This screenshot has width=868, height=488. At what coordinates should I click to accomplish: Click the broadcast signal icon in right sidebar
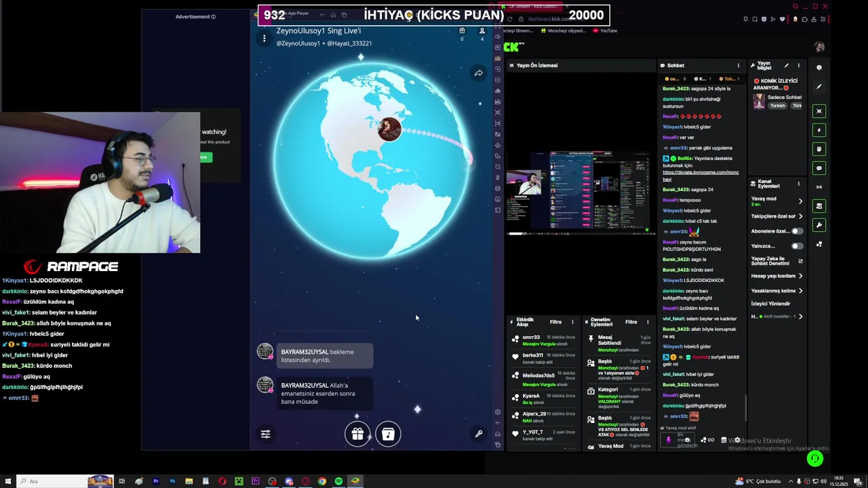pos(819,187)
